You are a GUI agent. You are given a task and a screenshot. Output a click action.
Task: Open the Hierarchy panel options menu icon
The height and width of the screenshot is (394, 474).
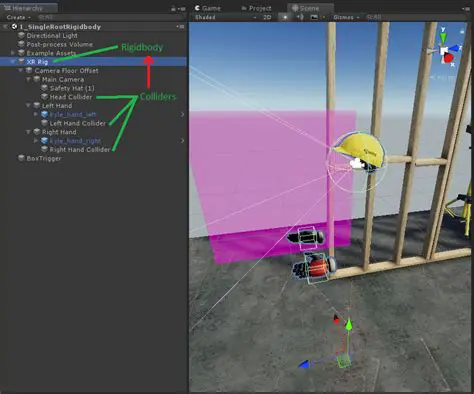[x=181, y=9]
